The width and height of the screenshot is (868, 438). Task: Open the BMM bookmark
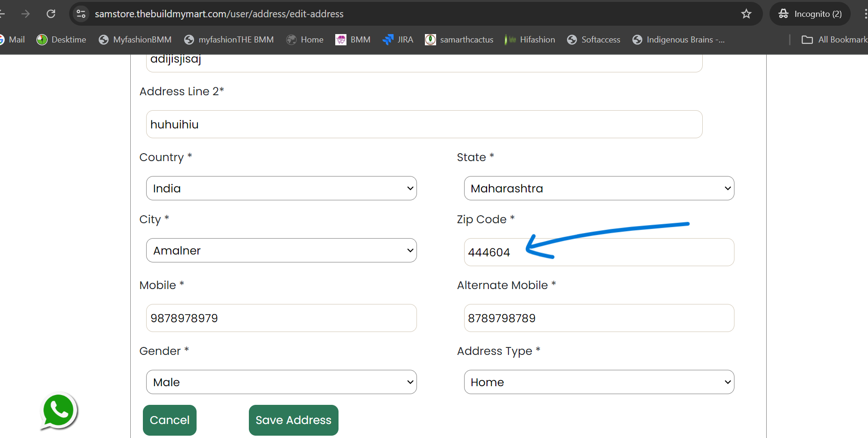[353, 40]
